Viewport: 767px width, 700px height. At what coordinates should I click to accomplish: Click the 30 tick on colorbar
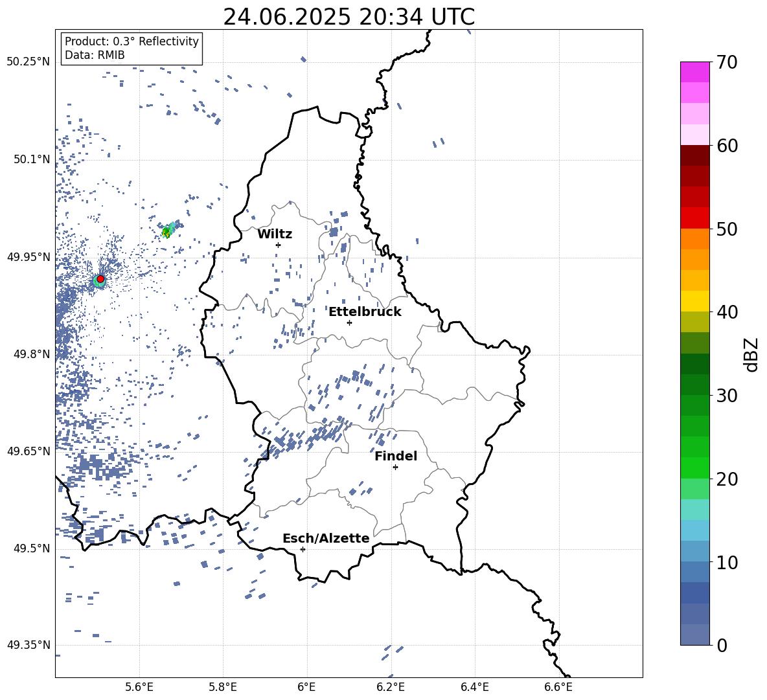(727, 395)
